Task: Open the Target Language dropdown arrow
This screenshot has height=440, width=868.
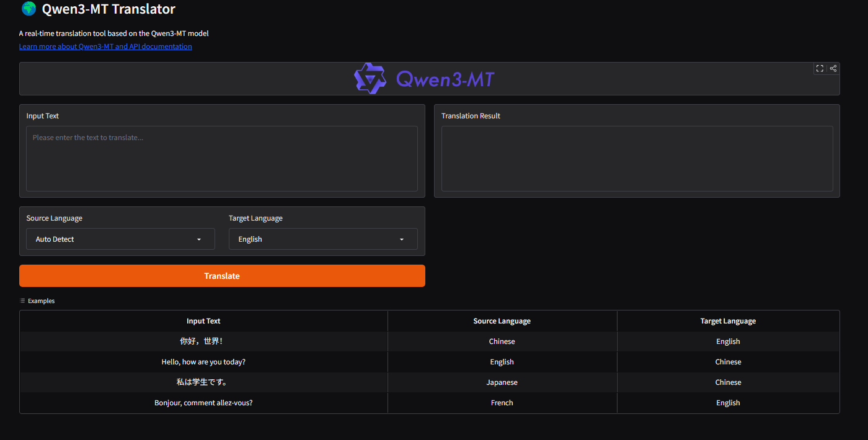Action: click(402, 239)
